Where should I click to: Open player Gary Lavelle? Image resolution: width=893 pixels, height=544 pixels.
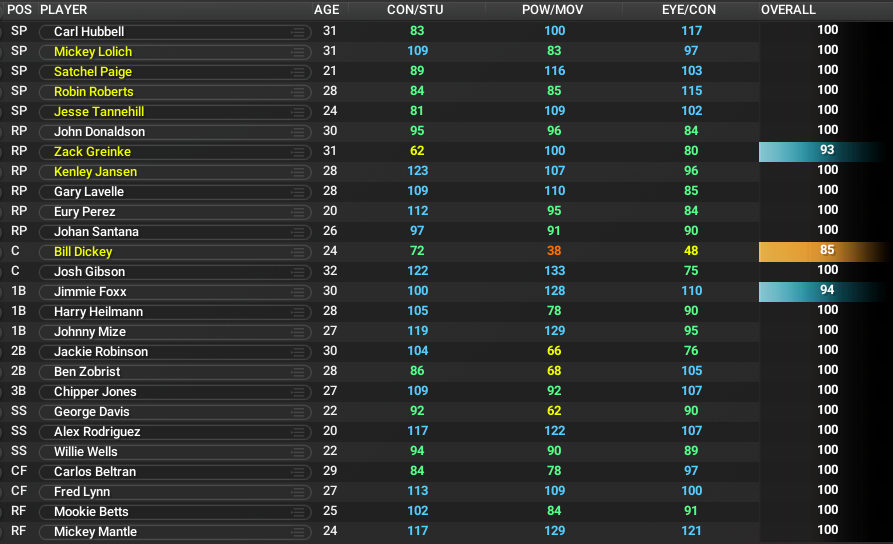coord(89,191)
